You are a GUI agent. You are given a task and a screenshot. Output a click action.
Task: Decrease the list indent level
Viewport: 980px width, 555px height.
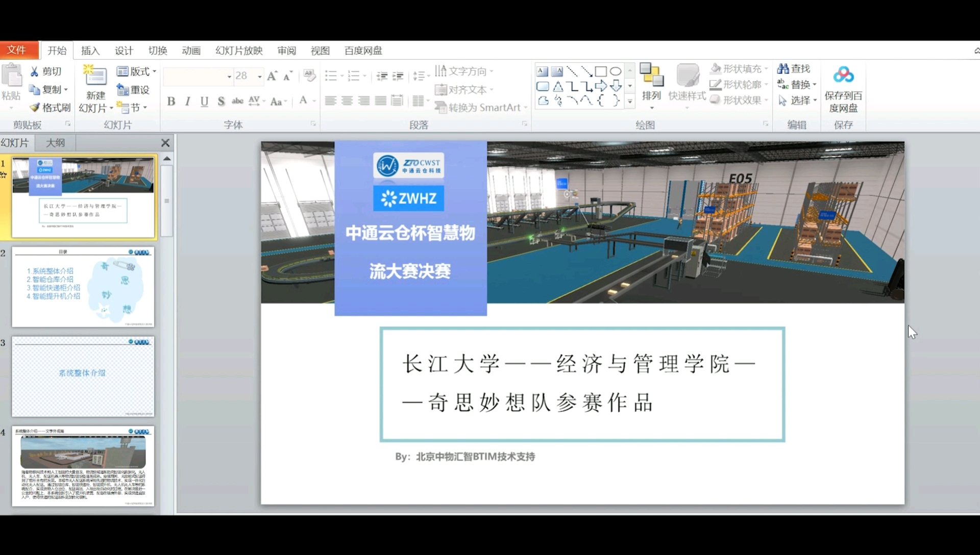382,76
